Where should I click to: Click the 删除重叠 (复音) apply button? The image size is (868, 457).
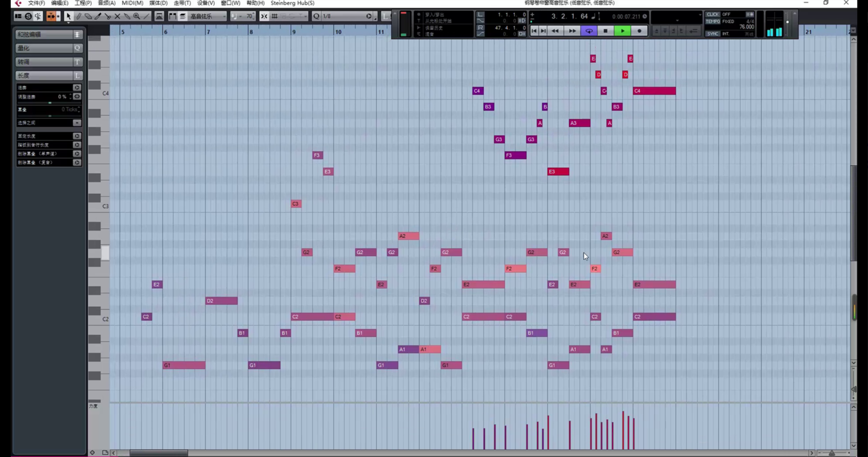click(x=77, y=163)
